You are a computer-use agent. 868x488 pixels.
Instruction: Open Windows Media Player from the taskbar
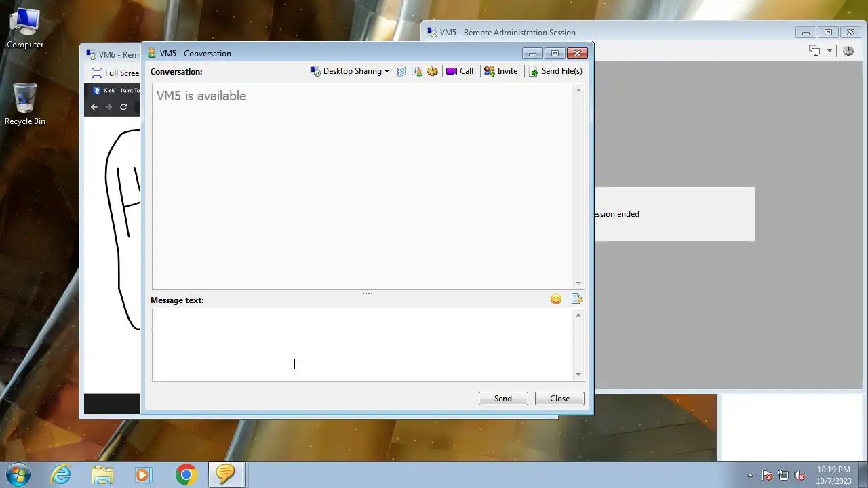click(142, 475)
